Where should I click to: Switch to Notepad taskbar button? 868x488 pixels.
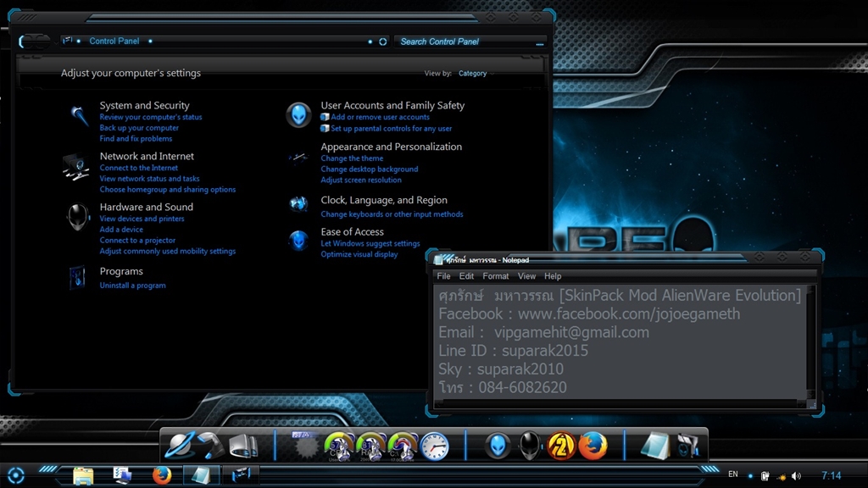point(200,475)
